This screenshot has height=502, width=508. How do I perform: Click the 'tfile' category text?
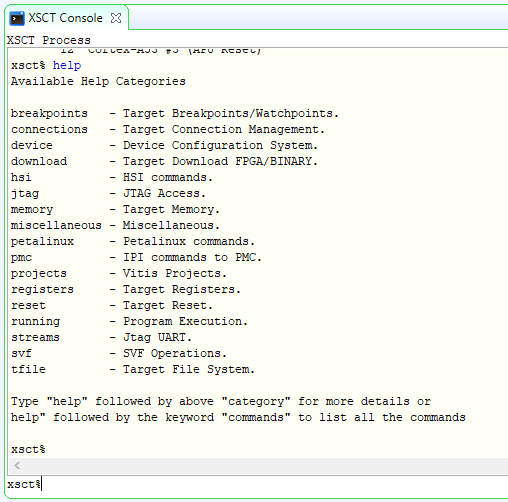(x=28, y=369)
